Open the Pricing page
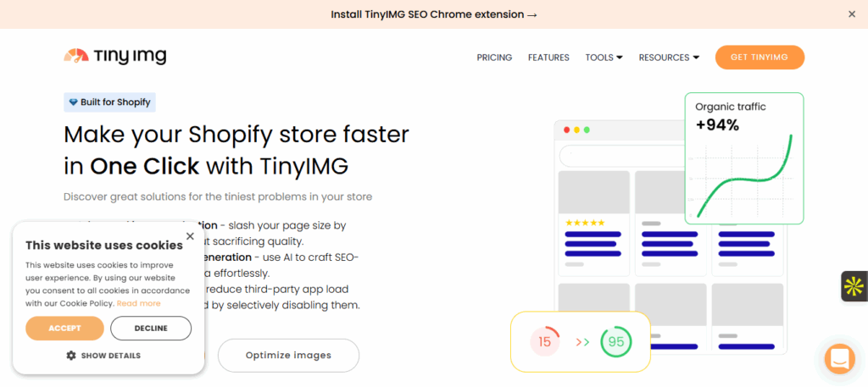Viewport: 868px width, 387px height. [x=494, y=58]
